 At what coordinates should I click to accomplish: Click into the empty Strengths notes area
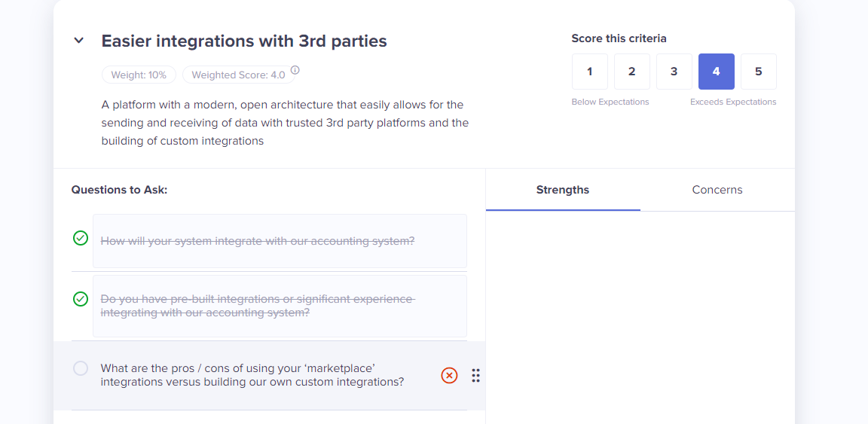point(640,316)
